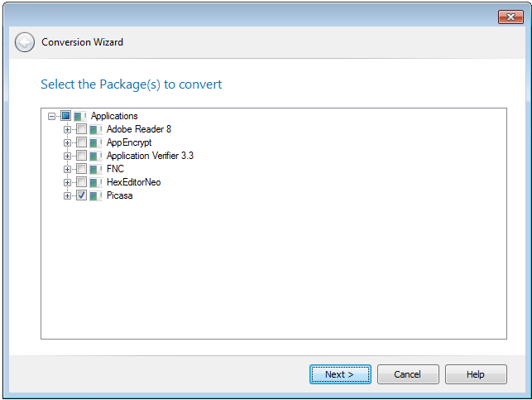The height and width of the screenshot is (400, 532).
Task: Cancel the Conversion Wizard
Action: tap(408, 374)
